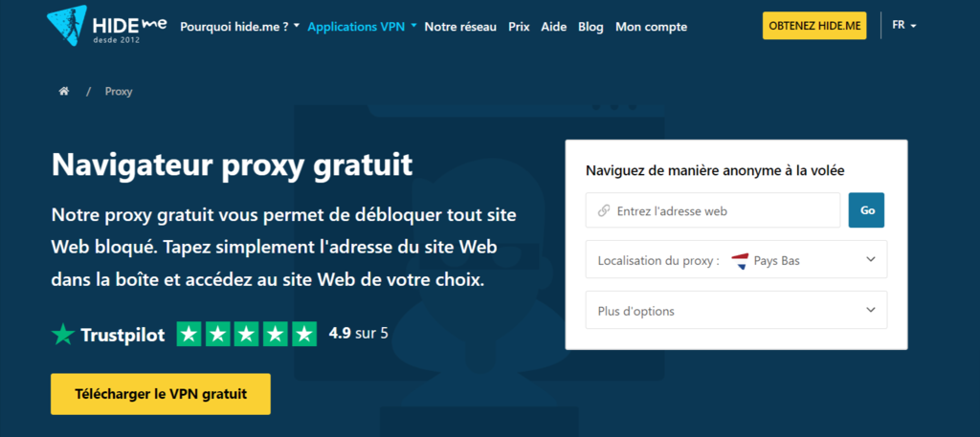Open Mon compte
This screenshot has width=980, height=437.
coord(651,27)
